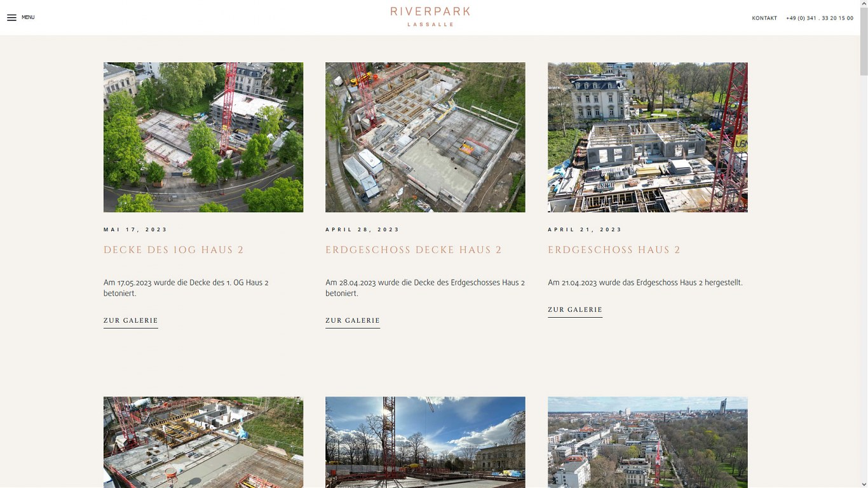The height and width of the screenshot is (488, 868).
Task: Click the MENU label in header
Action: coord(28,18)
